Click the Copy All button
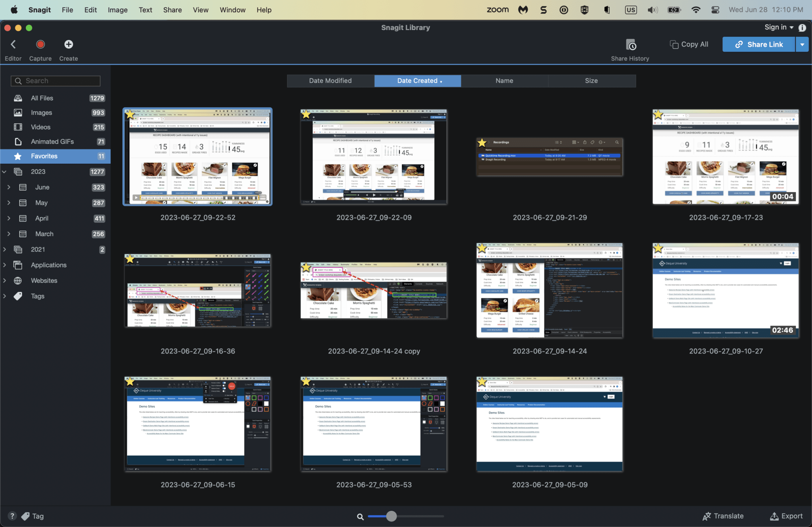Screen dimensions: 812x527 pyautogui.click(x=689, y=44)
